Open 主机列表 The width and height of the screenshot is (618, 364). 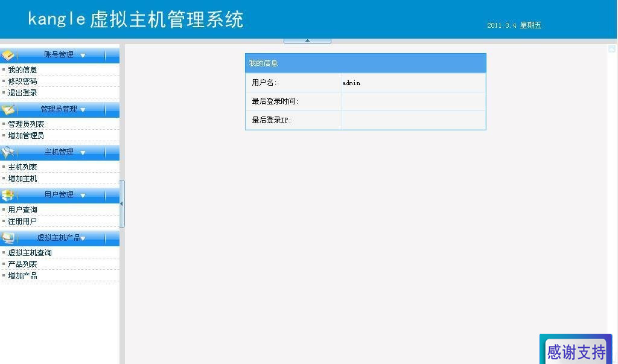coord(22,167)
